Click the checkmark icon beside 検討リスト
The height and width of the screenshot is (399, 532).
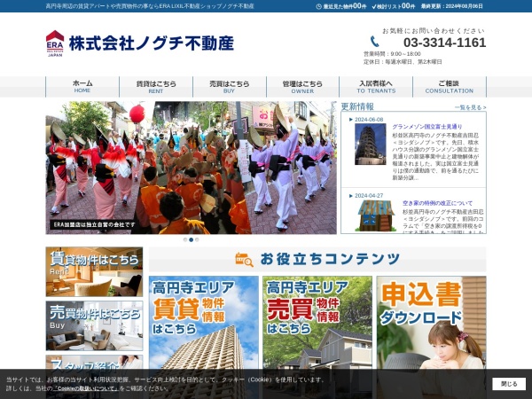[x=374, y=6]
